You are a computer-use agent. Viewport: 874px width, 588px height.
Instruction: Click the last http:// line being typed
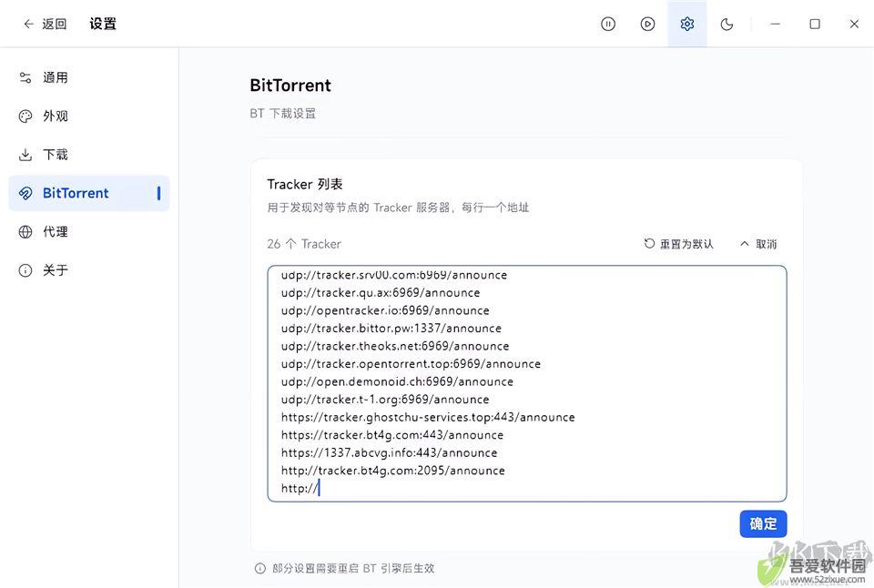click(300, 489)
